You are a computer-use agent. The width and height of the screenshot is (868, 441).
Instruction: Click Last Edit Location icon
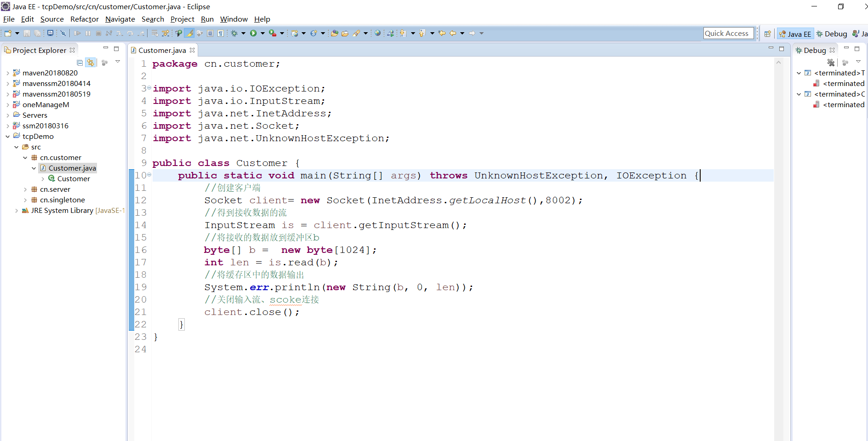[x=442, y=33]
